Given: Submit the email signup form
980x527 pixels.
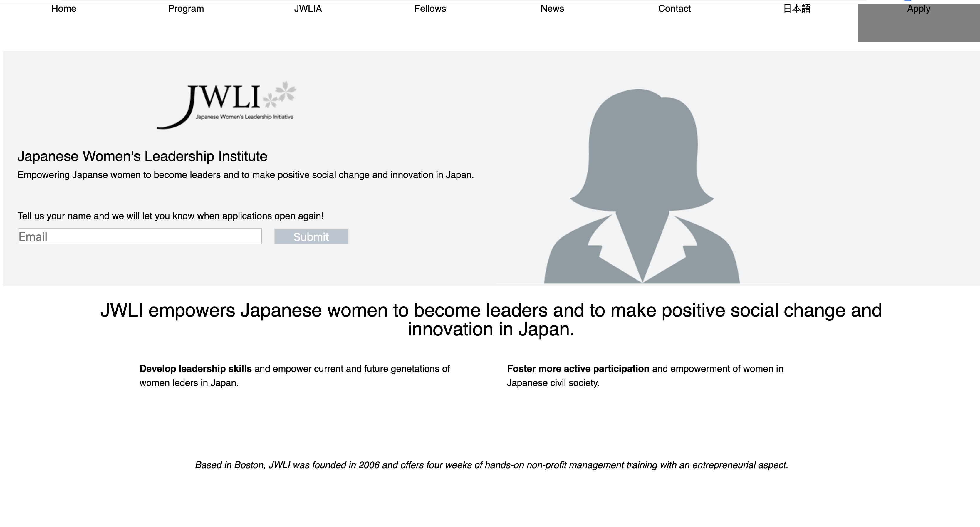Looking at the screenshot, I should tap(311, 237).
